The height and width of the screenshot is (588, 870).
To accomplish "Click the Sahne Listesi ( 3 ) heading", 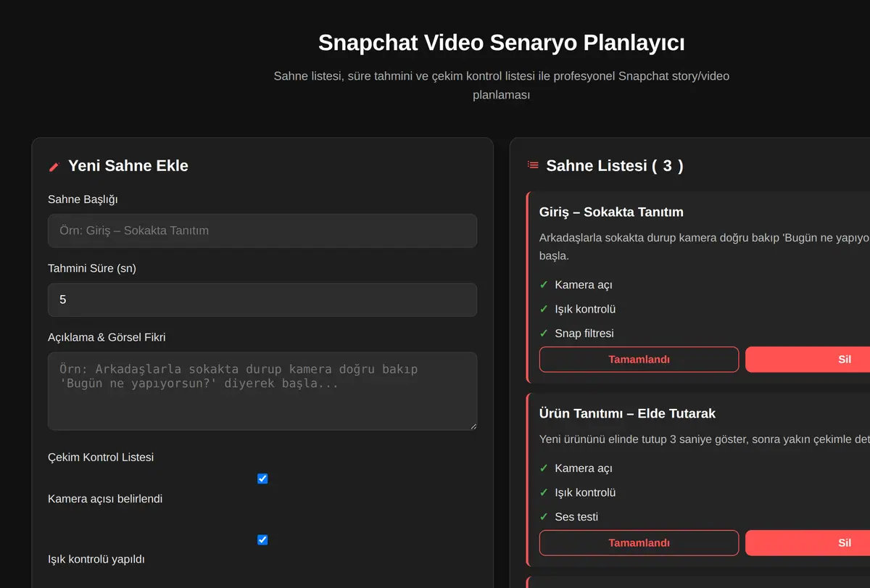I will (614, 166).
